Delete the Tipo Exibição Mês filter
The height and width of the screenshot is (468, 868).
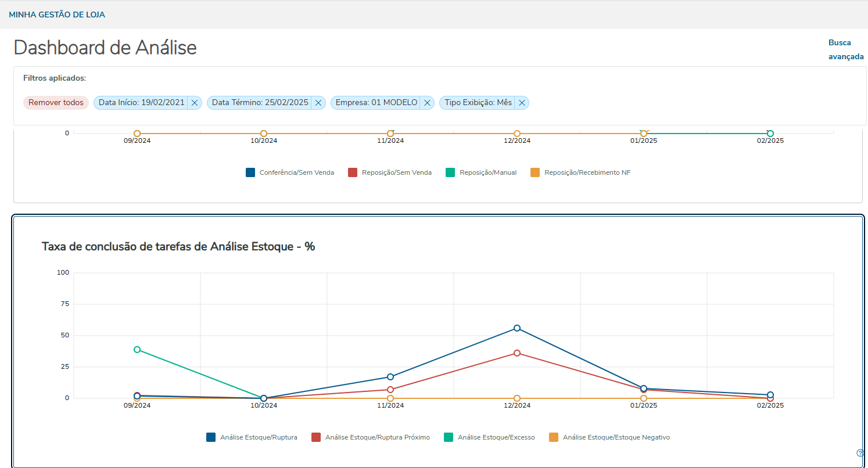point(522,103)
